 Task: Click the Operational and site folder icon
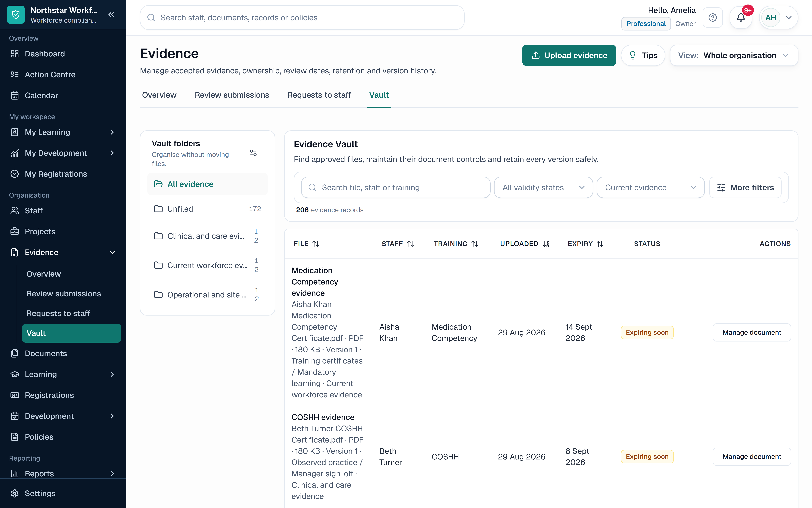[x=158, y=295]
